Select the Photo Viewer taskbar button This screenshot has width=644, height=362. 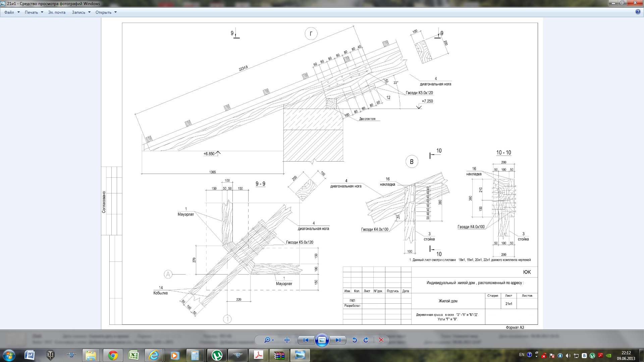[x=300, y=355]
